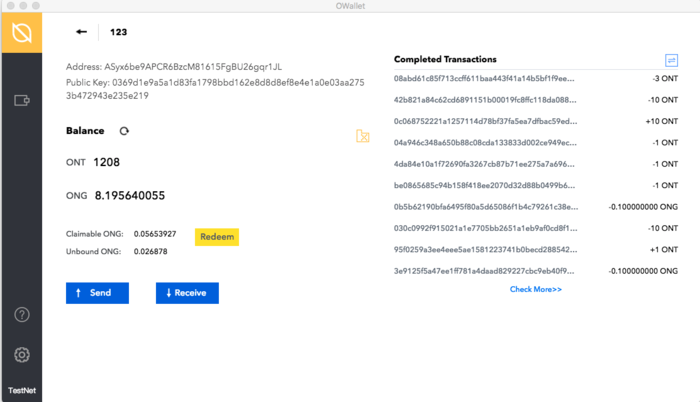Viewport: 700px width, 402px height.
Task: Select transaction 95f0259a3ee4eee5ae1581223741b0becd288542...
Action: (x=485, y=250)
